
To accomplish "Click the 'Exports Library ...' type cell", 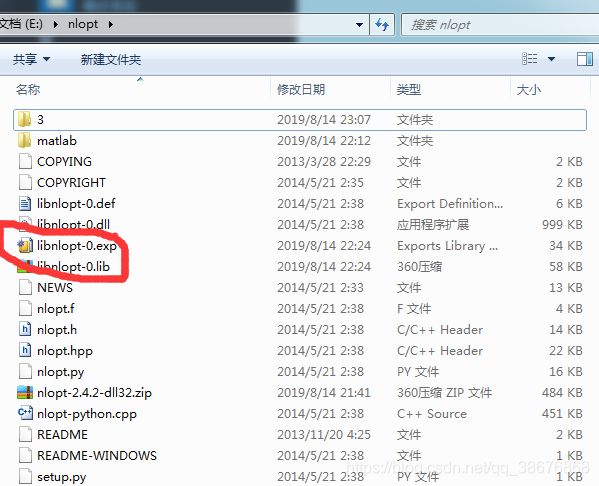I will click(x=447, y=246).
